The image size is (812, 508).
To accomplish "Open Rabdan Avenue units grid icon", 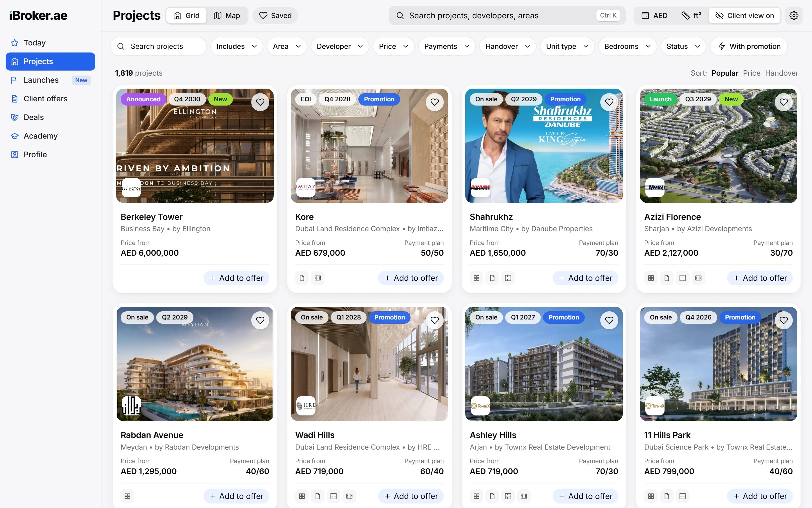I will click(x=127, y=496).
